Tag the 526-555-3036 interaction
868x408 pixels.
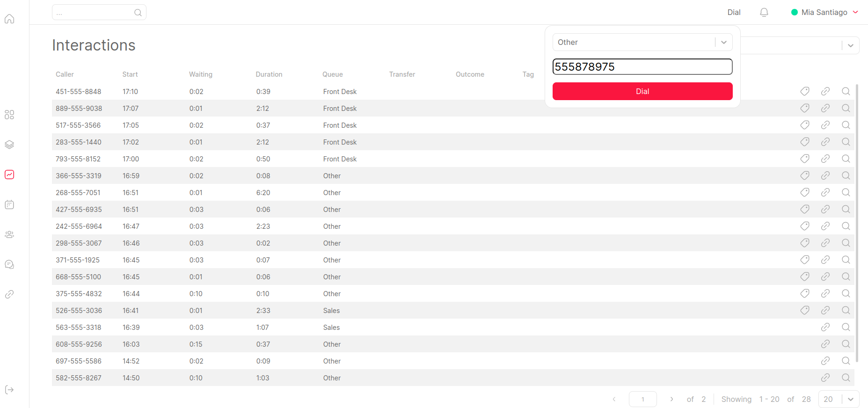pos(805,310)
